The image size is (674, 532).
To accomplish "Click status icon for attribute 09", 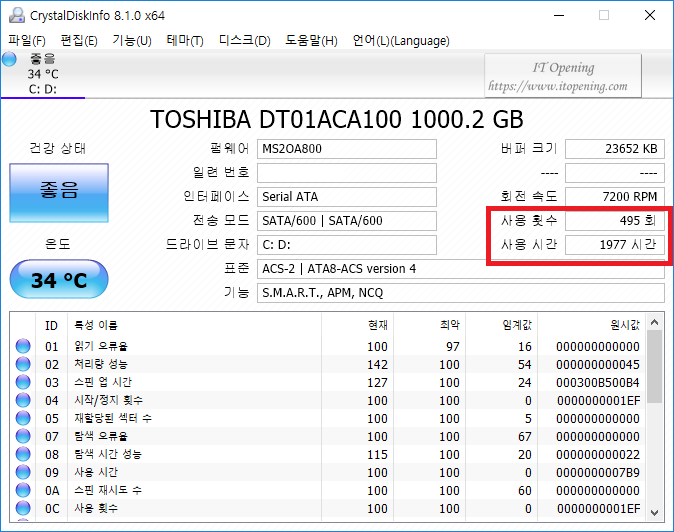I will point(23,472).
